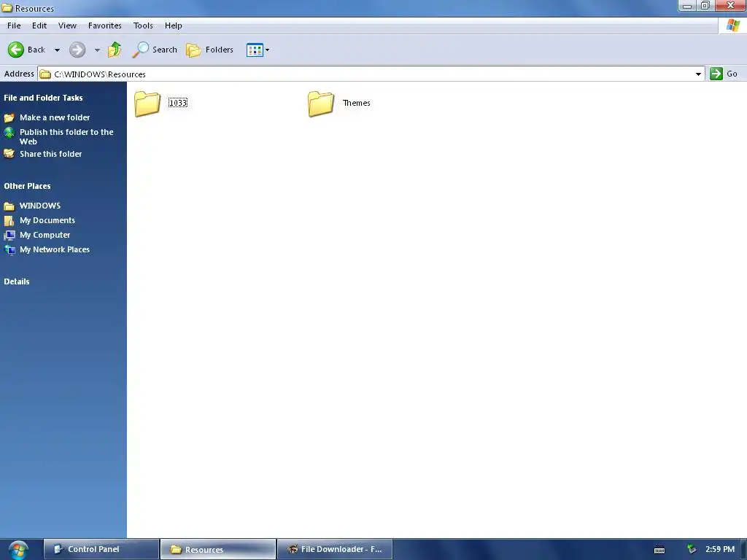The image size is (747, 560).
Task: Click the WINDOWS folder icon in sidebar
Action: [9, 206]
